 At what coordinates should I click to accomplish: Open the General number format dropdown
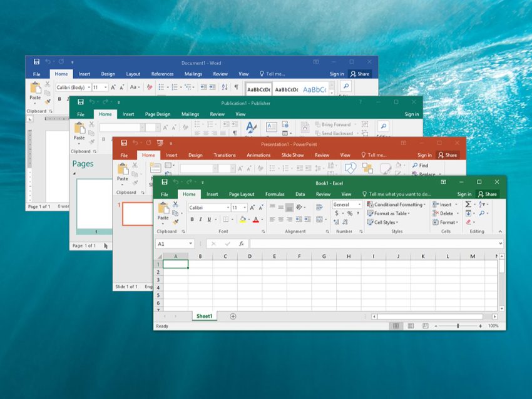point(359,205)
